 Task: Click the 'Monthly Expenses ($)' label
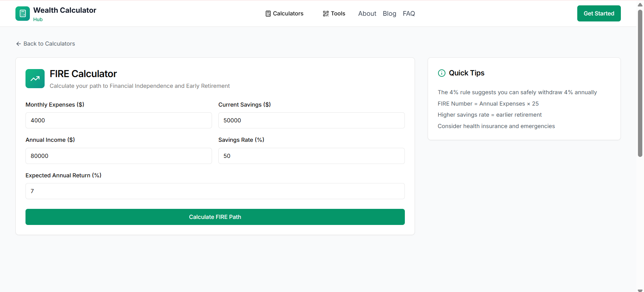tap(55, 105)
